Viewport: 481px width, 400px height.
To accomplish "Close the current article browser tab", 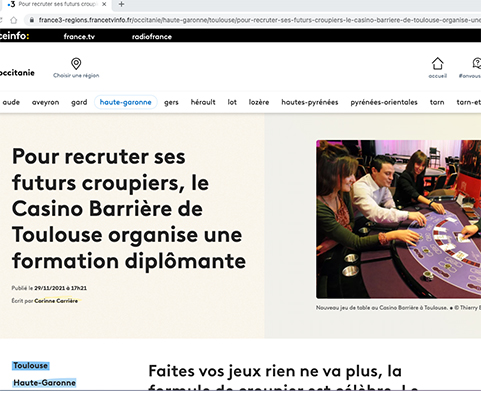I will click(x=104, y=4).
